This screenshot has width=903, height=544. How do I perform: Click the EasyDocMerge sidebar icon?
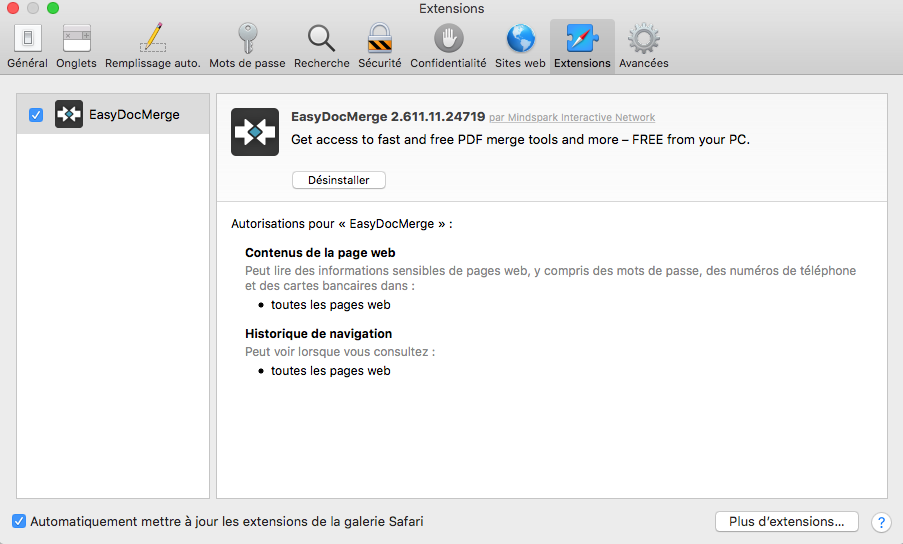coord(69,114)
